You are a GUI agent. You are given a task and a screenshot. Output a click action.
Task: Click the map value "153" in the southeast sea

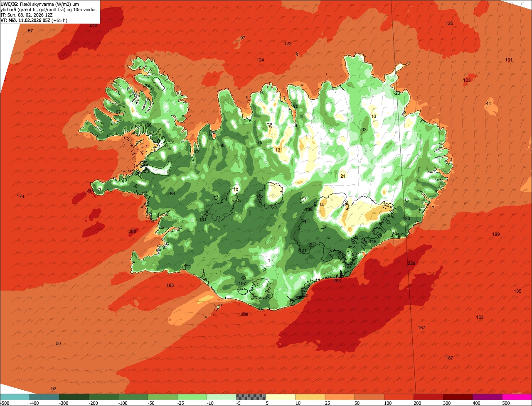click(480, 318)
